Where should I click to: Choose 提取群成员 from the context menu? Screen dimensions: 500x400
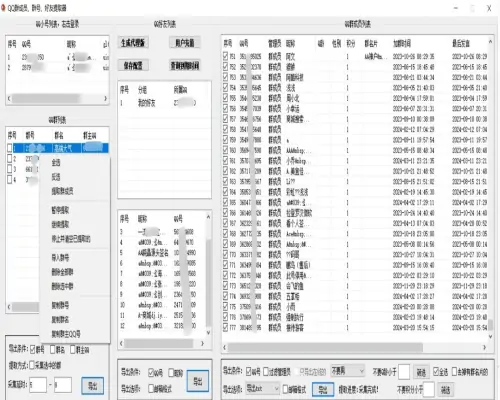pyautogui.click(x=62, y=191)
